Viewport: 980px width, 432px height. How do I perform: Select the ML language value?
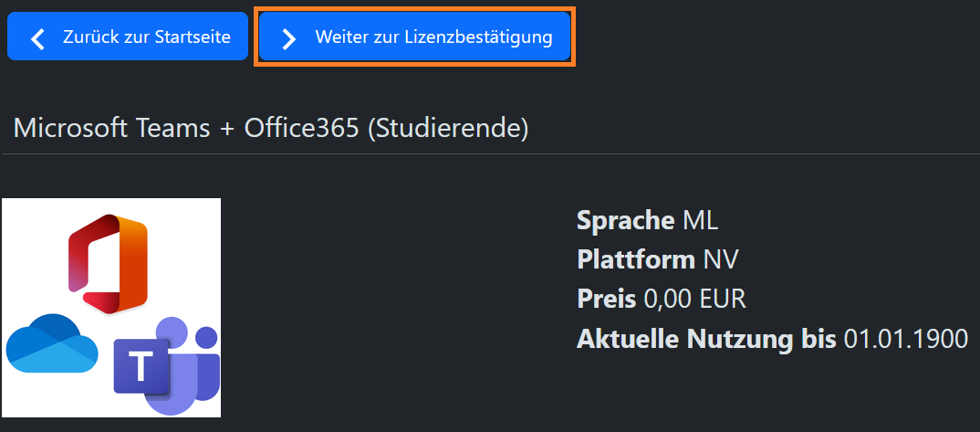point(701,220)
